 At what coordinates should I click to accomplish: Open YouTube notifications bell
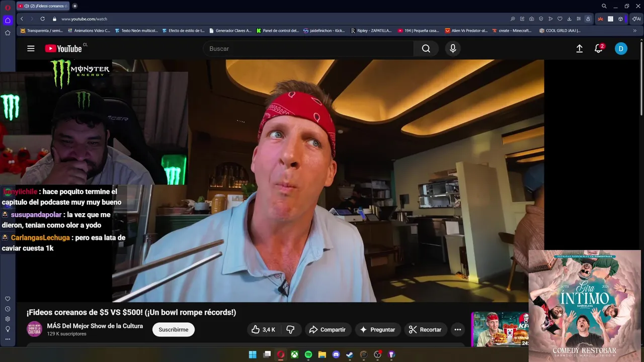tap(599, 49)
